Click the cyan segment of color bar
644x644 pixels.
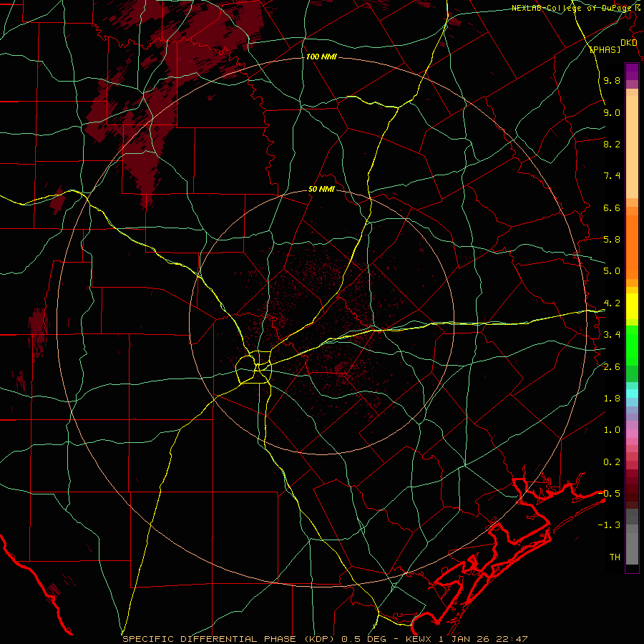[x=632, y=394]
